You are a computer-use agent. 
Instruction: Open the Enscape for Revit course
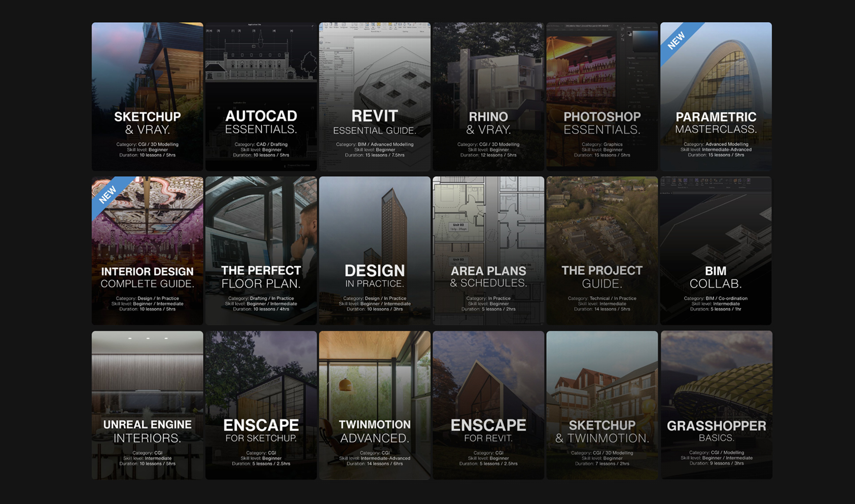(488, 405)
